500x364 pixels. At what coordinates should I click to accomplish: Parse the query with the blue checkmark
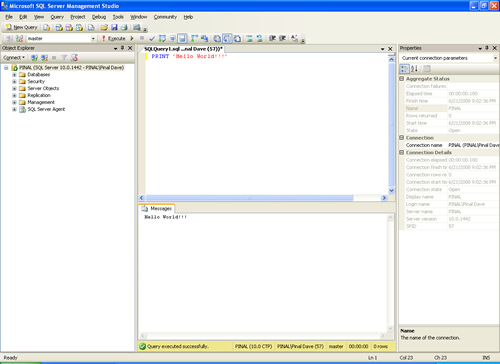[x=152, y=39]
